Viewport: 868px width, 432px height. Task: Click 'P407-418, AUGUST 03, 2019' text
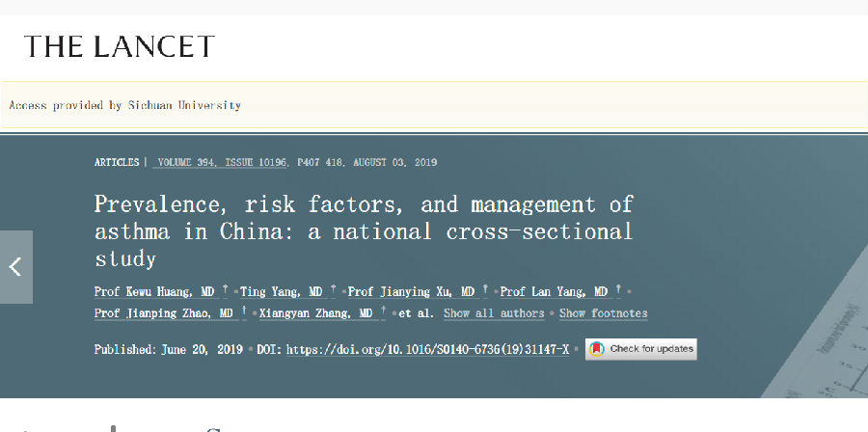tap(367, 163)
